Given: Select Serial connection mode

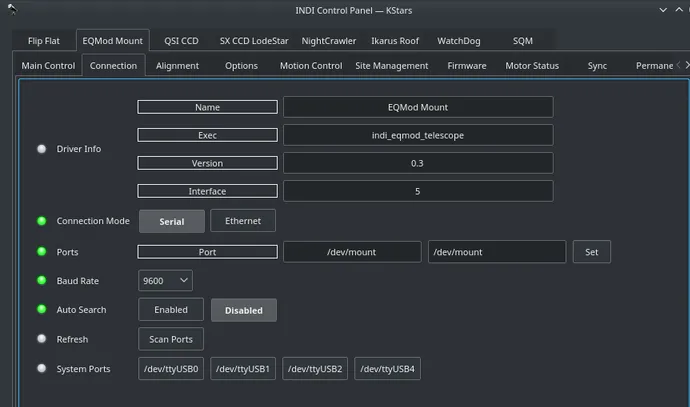Looking at the screenshot, I should click(172, 221).
